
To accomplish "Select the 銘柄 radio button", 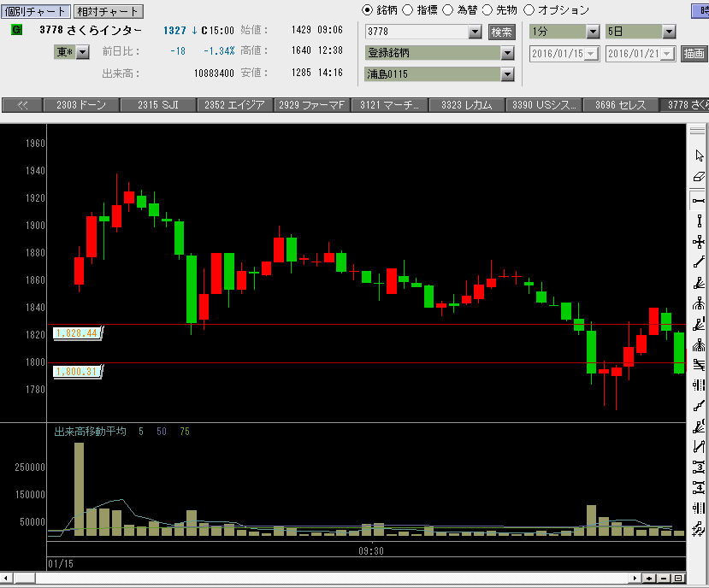I will tap(367, 10).
